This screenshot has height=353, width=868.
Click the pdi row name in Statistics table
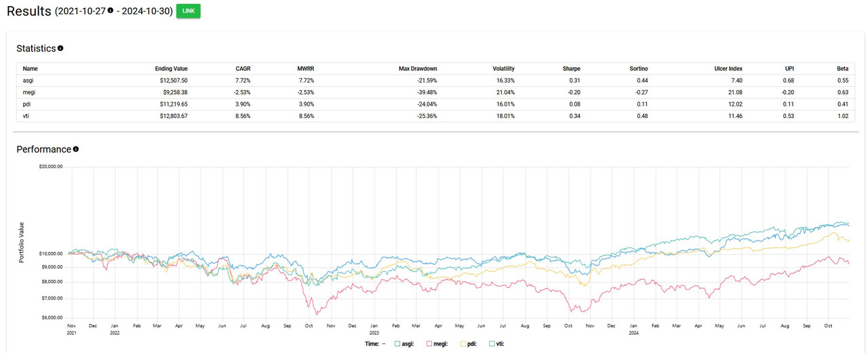point(27,104)
